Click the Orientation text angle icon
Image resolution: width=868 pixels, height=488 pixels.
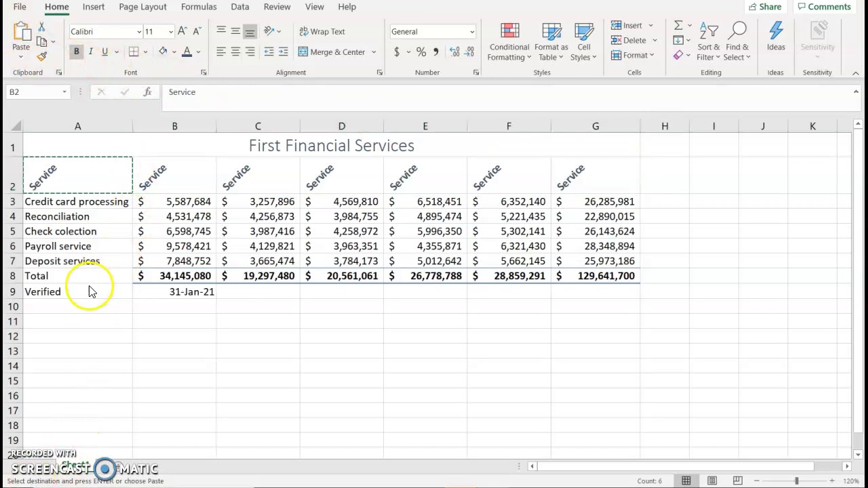pos(269,31)
